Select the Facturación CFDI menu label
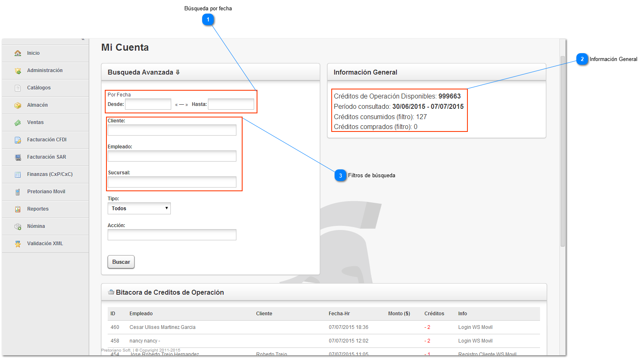 coord(47,140)
